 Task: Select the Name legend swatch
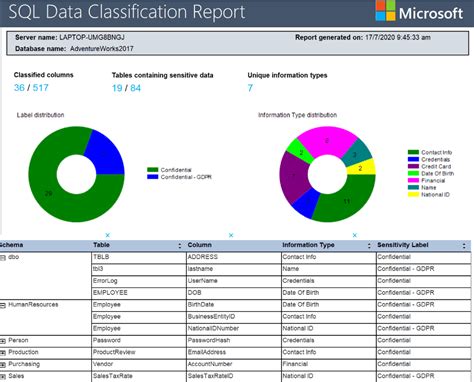pyautogui.click(x=413, y=187)
